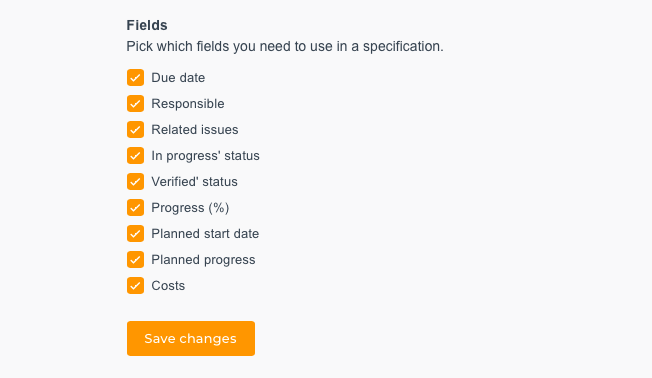Image resolution: width=652 pixels, height=378 pixels.
Task: Uncheck the Costs checkbox
Action: pyautogui.click(x=136, y=286)
